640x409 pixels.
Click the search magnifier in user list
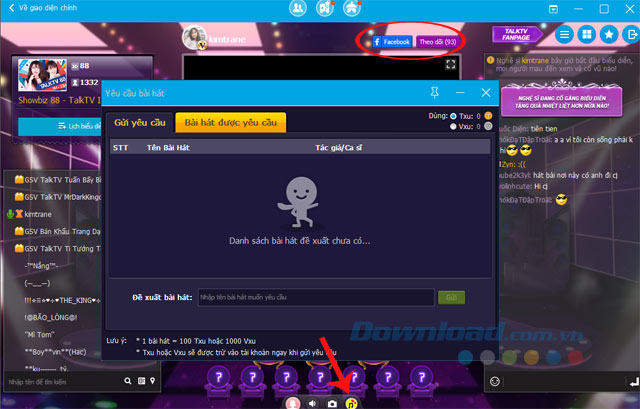pos(128,381)
